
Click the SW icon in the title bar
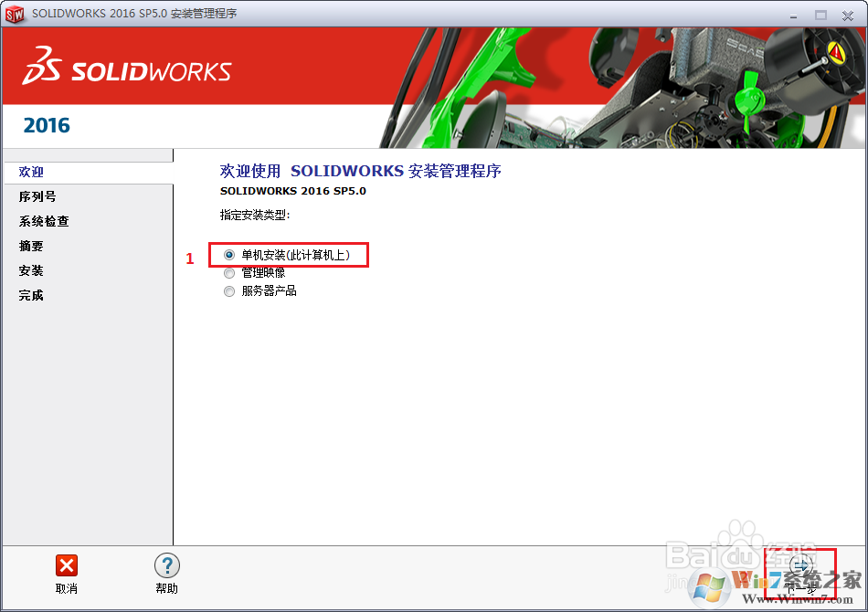[x=13, y=14]
